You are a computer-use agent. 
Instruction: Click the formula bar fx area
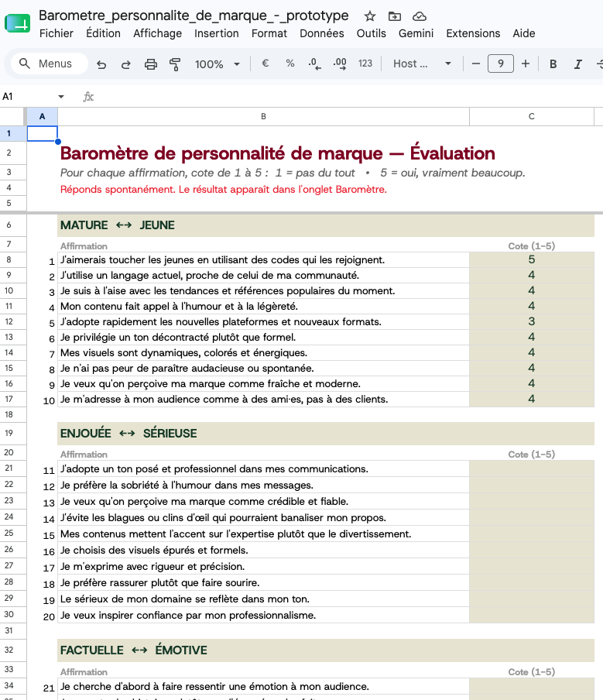tap(88, 97)
